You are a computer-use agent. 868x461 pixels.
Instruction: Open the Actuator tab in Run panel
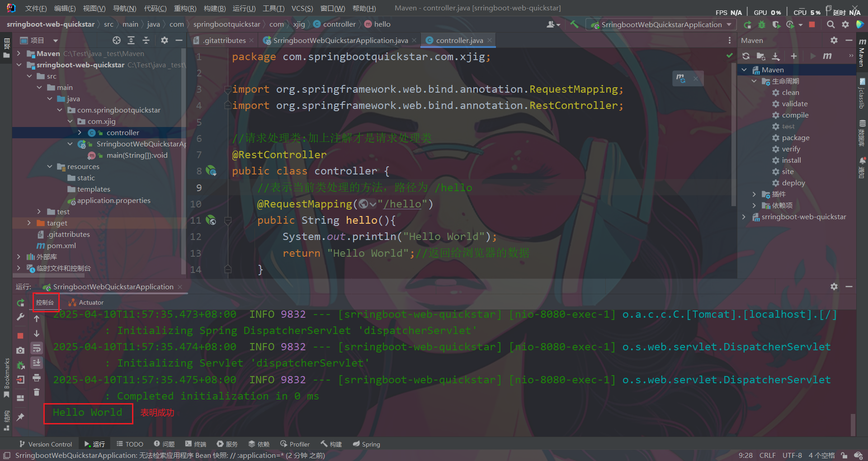coord(86,302)
